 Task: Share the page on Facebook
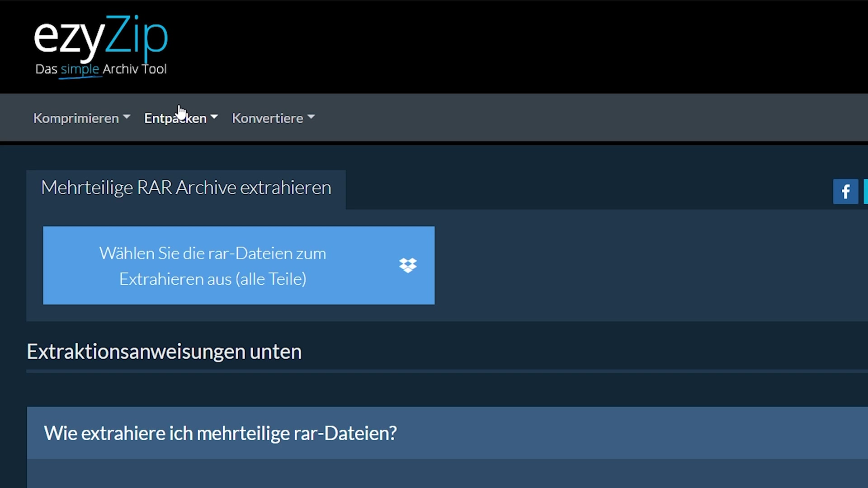pyautogui.click(x=845, y=192)
